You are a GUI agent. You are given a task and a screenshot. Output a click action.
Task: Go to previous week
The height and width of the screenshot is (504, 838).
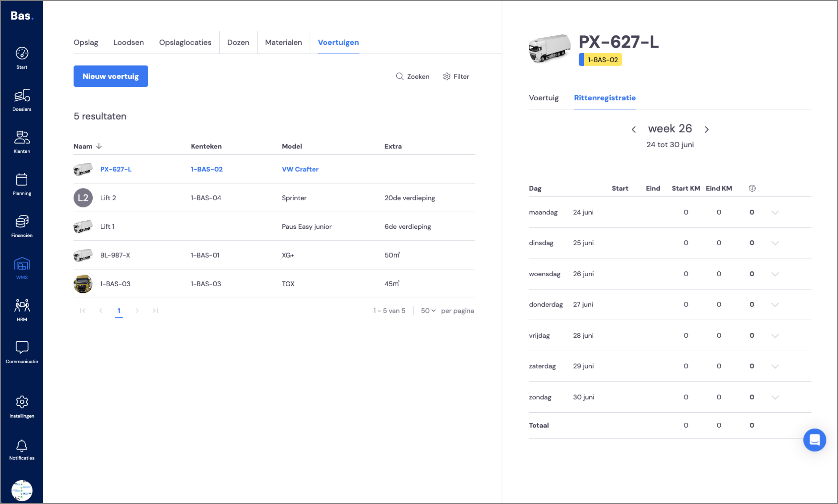click(x=634, y=129)
